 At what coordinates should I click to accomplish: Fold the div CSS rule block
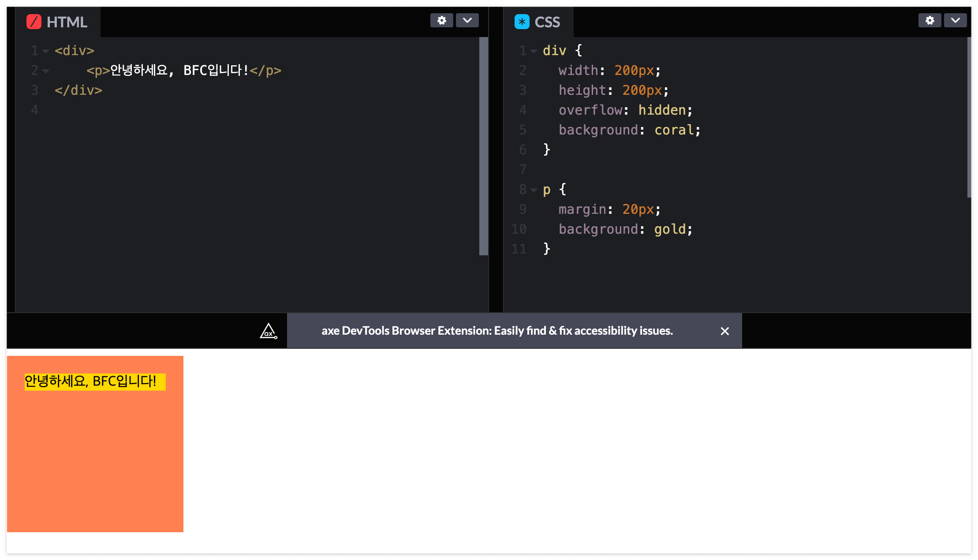[534, 51]
